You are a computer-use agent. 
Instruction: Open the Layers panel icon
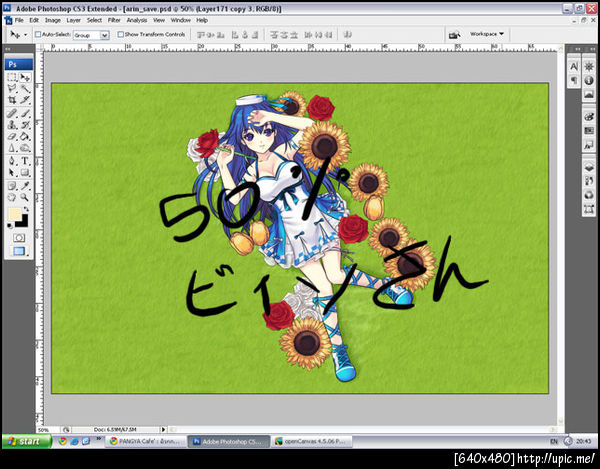(x=589, y=167)
